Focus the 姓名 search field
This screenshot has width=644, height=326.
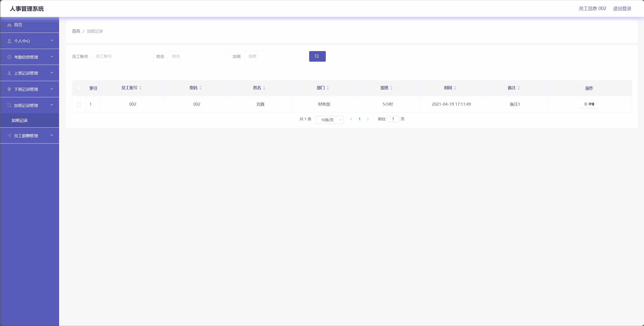[x=199, y=56]
